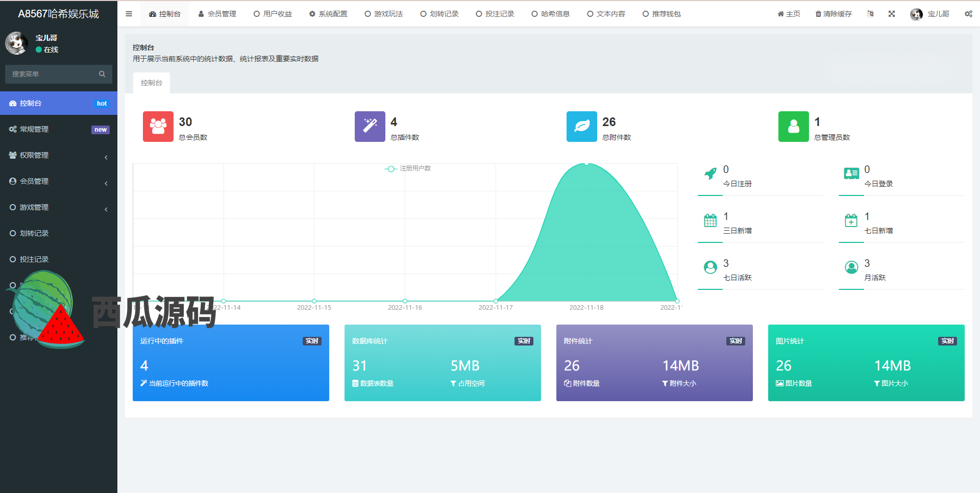Click the 2022-11-18 chart peak point
980x493 pixels.
(586, 163)
